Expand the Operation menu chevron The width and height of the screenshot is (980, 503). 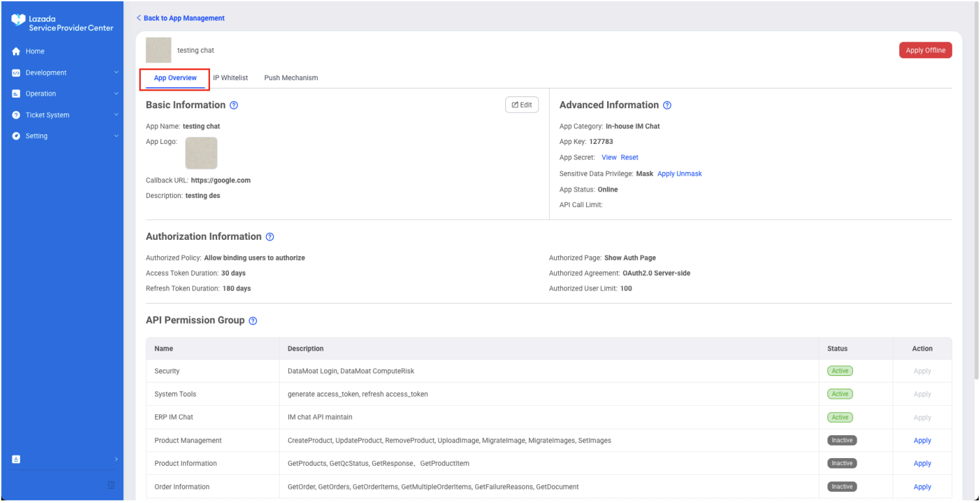pos(116,94)
